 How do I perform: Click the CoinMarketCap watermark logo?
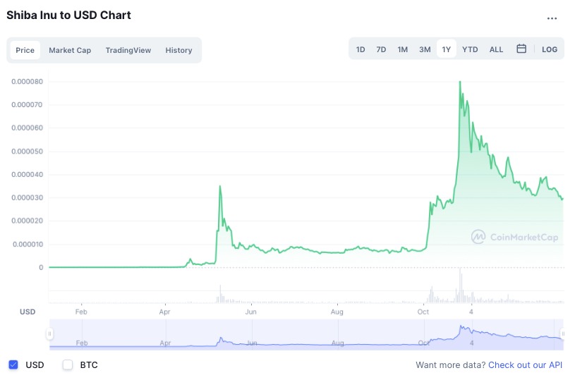click(515, 237)
